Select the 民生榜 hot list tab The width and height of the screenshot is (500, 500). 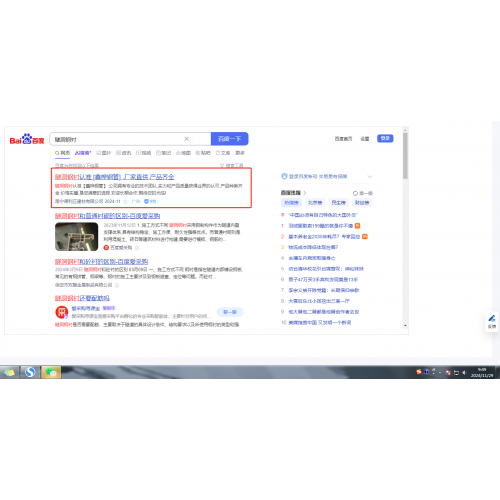pos(338,202)
